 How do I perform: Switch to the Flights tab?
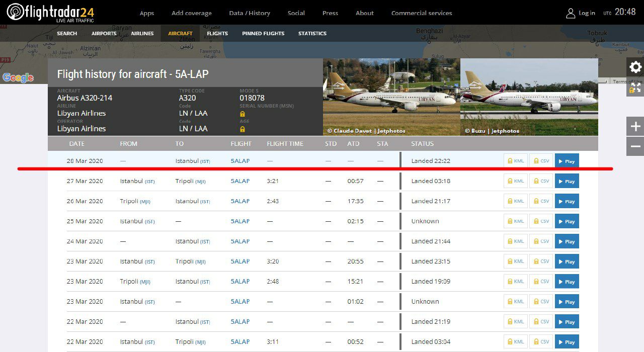[x=217, y=33]
